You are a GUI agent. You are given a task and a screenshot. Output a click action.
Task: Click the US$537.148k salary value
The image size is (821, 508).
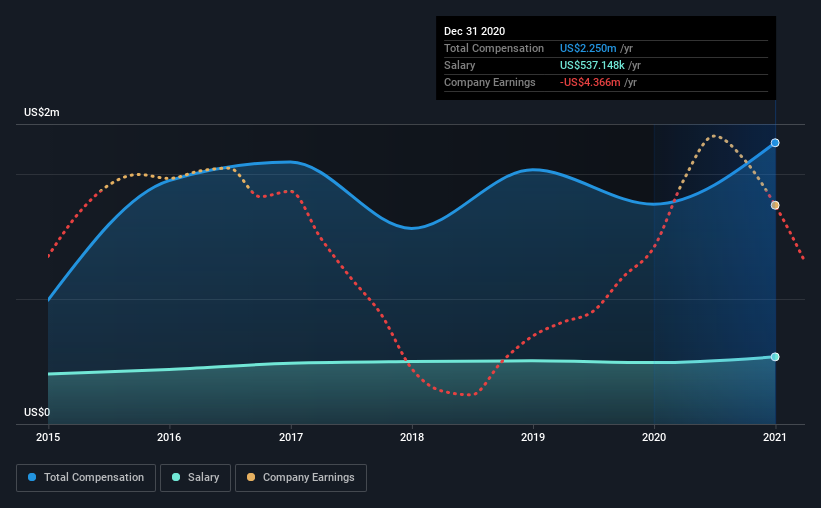click(x=592, y=65)
